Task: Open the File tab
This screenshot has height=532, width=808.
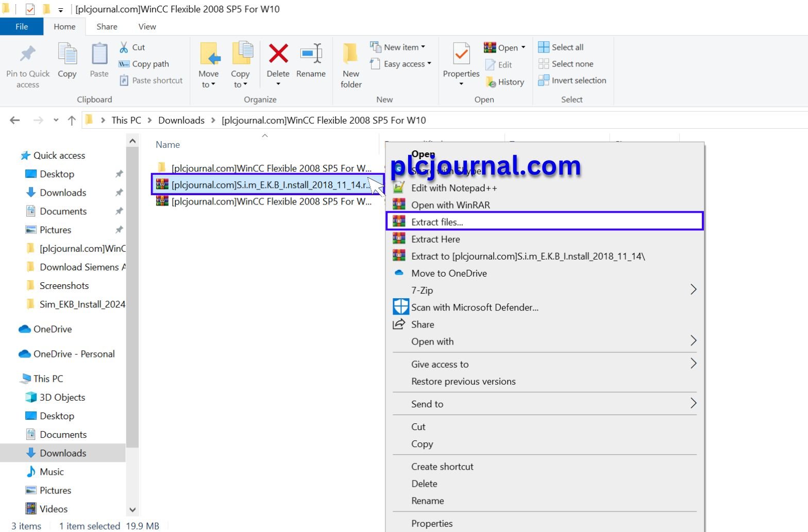Action: click(22, 27)
